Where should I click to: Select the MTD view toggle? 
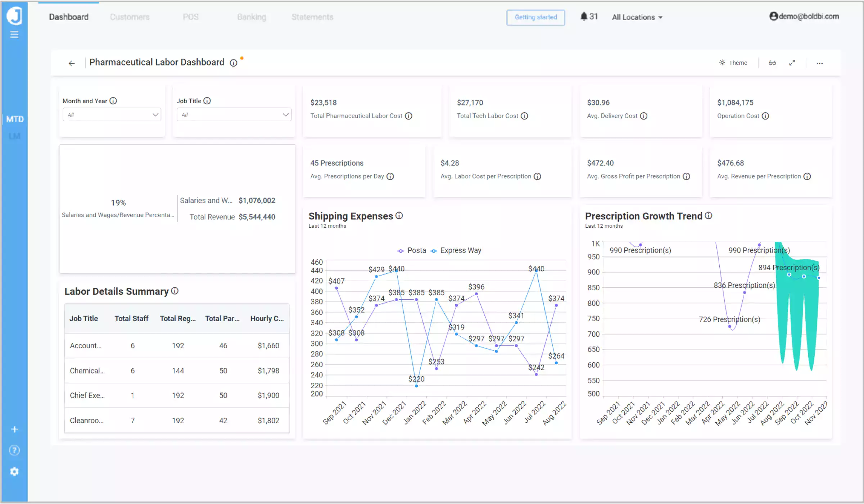click(x=15, y=119)
